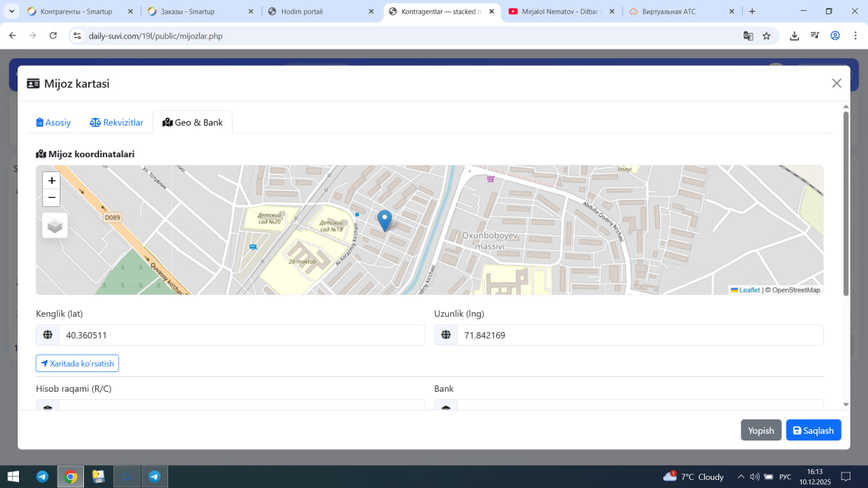Screen dimensions: 868x488
Task: Zoom out on the map
Action: [52, 198]
